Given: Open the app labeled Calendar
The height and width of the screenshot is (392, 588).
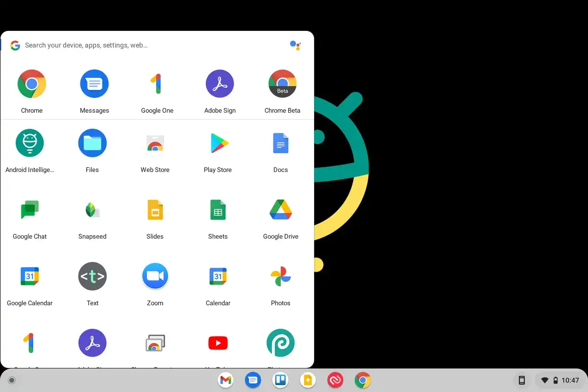Looking at the screenshot, I should click(x=218, y=276).
